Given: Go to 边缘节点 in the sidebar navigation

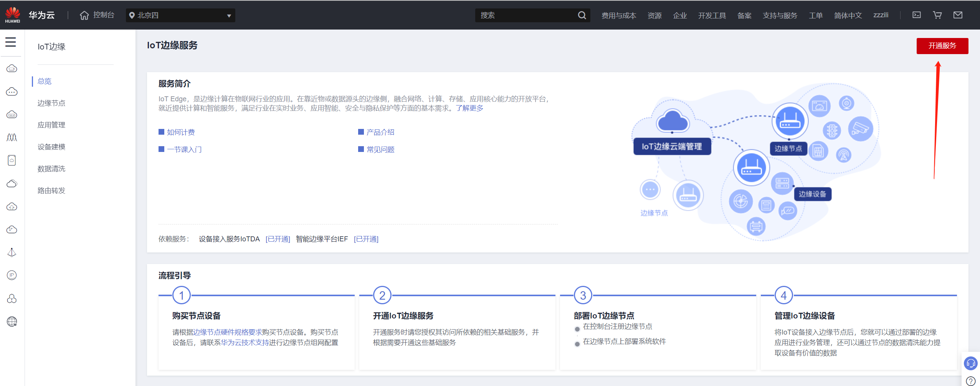Looking at the screenshot, I should pos(51,103).
